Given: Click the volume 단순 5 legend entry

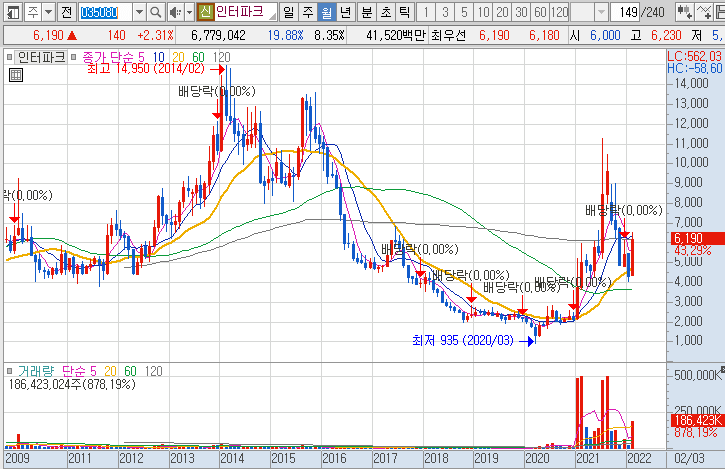Looking at the screenshot, I should tap(79, 371).
